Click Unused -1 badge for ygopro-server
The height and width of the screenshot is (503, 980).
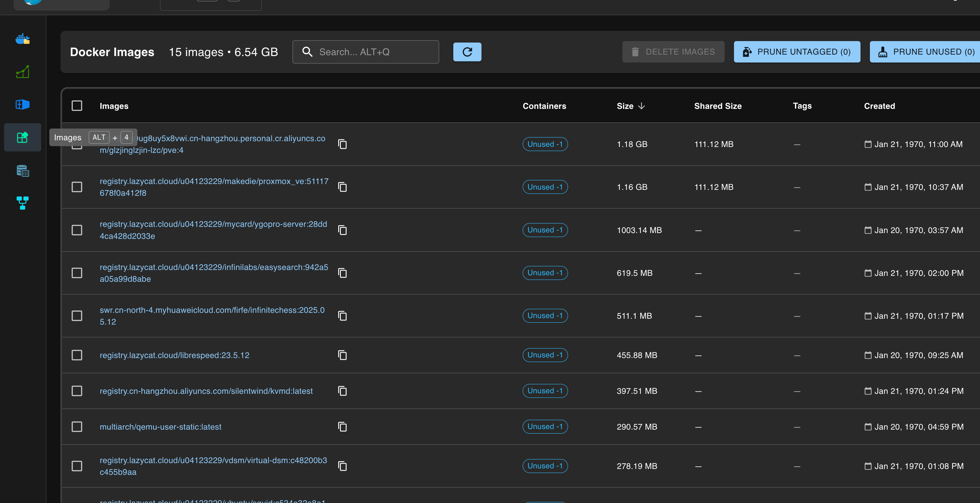[x=545, y=230]
